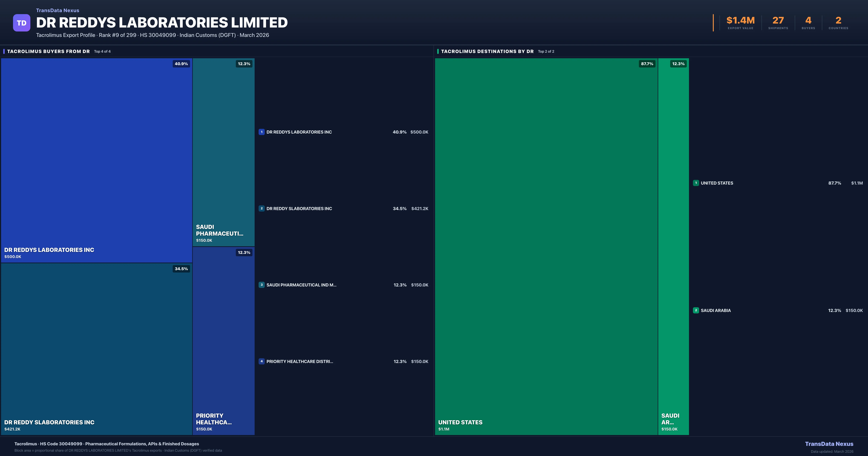Click green rank badge 1 beside UNITED STATES
Viewport: 868px width, 456px height.
[696, 183]
